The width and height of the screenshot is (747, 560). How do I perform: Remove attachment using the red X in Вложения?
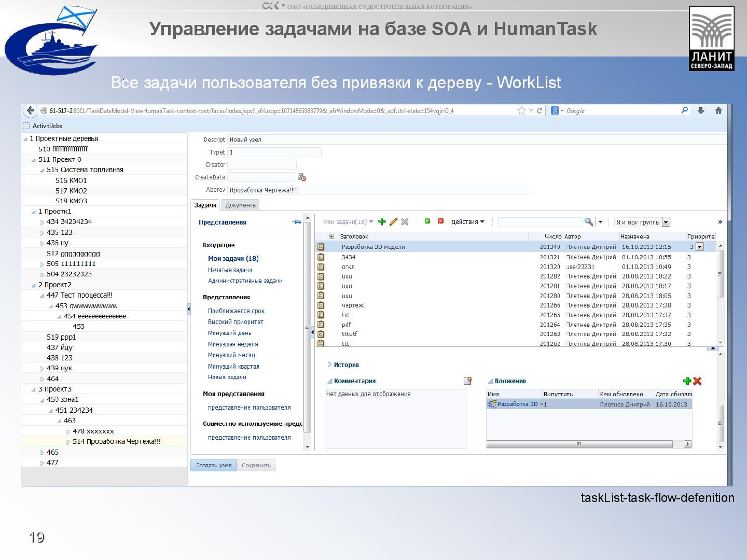[x=697, y=381]
